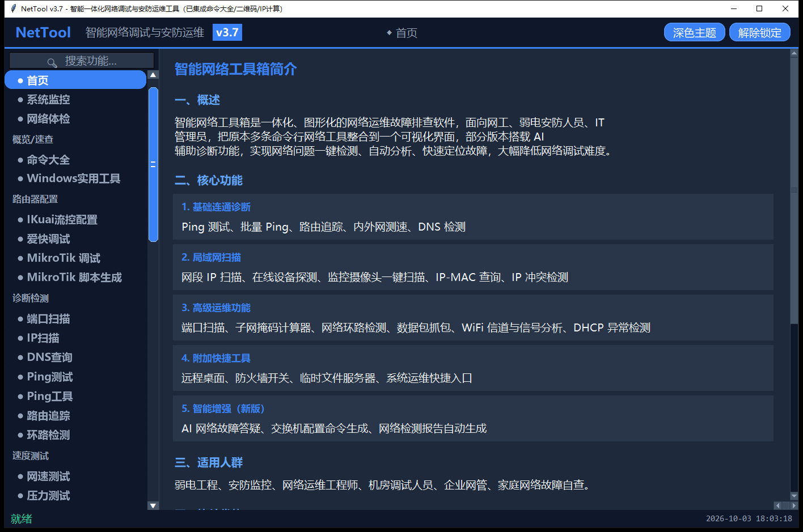Click the 3. 高级运维功能 heading
The width and height of the screenshot is (803, 532).
coord(216,308)
